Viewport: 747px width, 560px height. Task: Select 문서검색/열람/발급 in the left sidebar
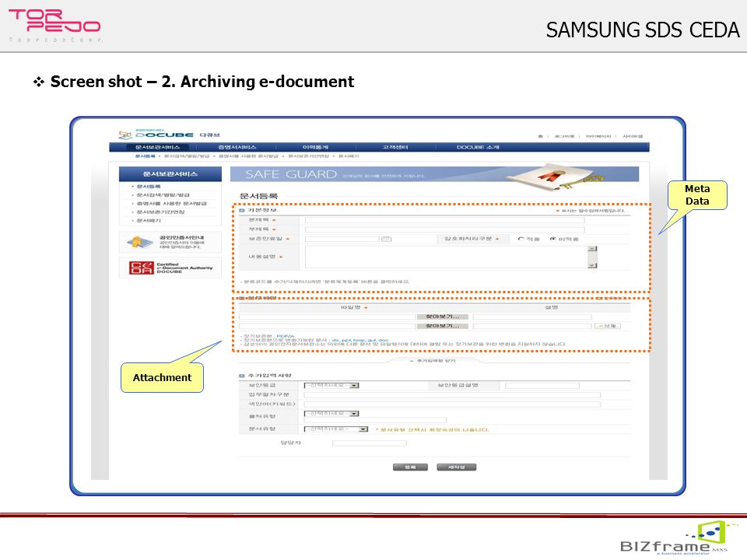point(163,194)
